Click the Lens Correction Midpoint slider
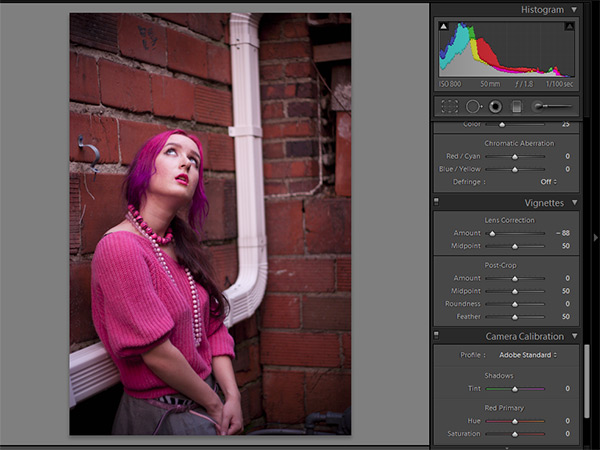This screenshot has height=450, width=600. tap(515, 246)
